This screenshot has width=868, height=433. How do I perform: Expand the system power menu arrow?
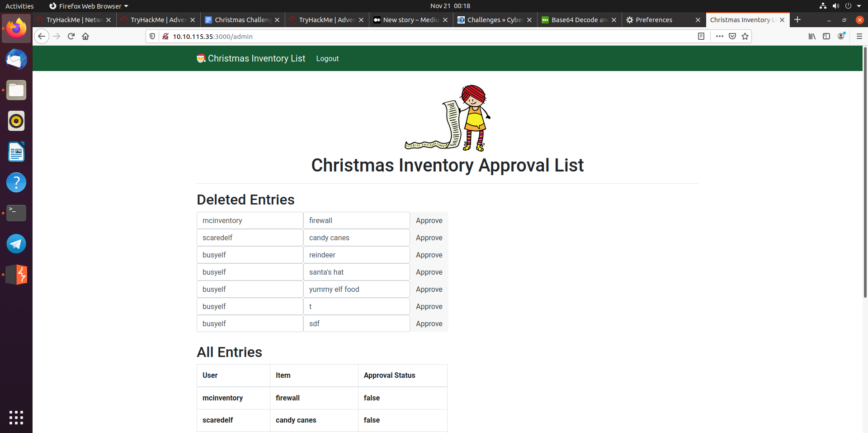859,6
